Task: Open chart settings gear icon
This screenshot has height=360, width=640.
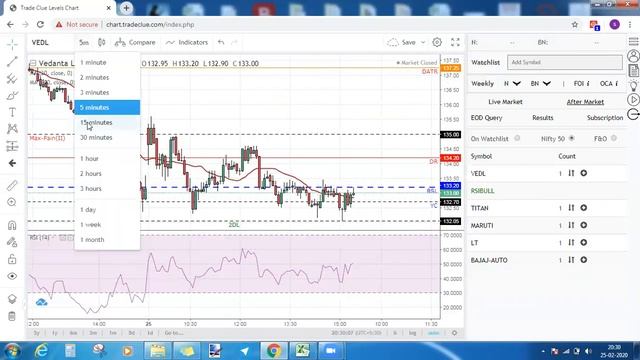Action: [x=437, y=42]
